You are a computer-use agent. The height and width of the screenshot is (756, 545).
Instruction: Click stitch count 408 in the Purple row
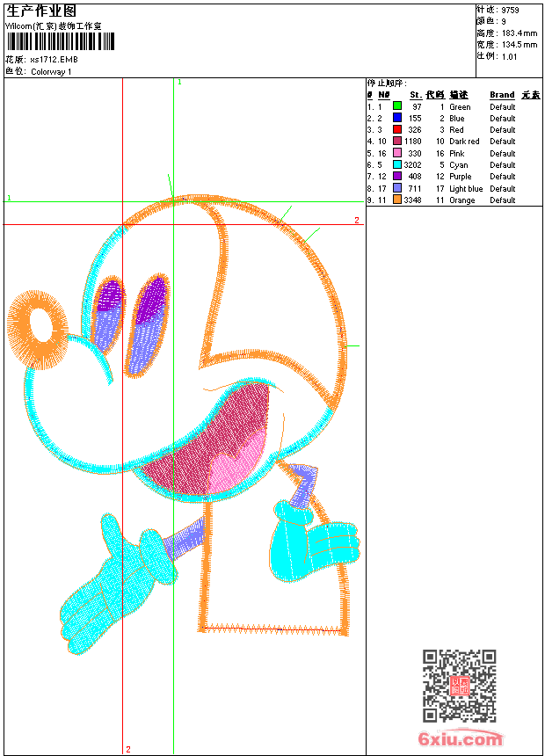point(415,177)
